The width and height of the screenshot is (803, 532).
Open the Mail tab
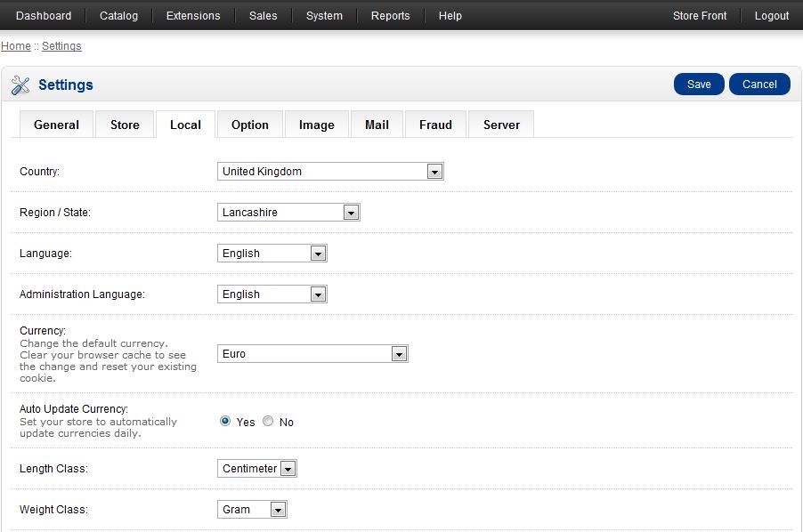coord(377,125)
